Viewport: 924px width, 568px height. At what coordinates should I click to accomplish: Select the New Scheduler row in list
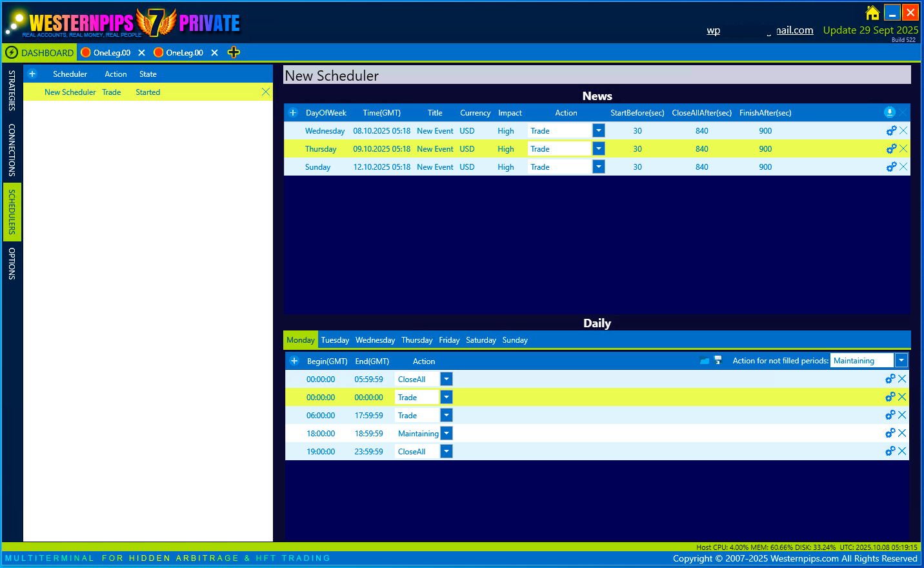(148, 92)
